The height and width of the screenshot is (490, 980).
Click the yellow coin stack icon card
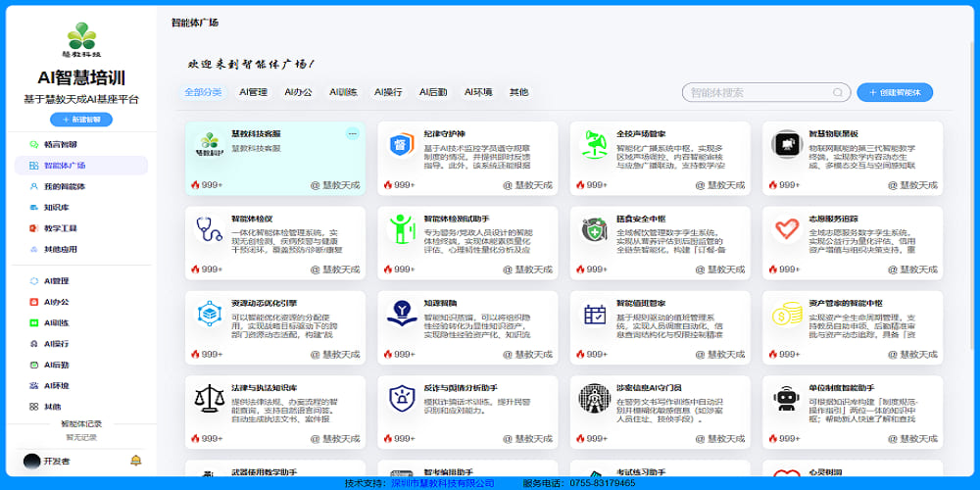point(853,327)
